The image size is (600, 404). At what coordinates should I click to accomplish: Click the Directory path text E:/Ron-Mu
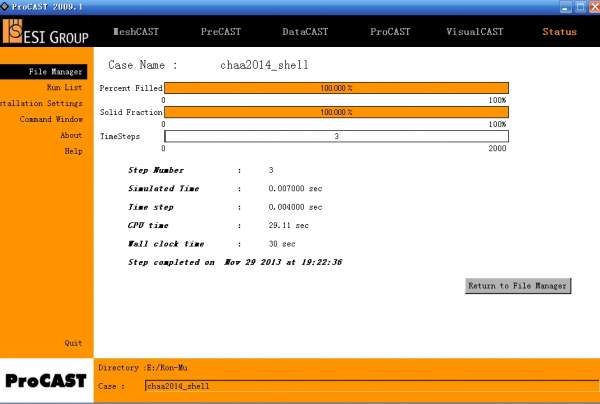point(168,368)
